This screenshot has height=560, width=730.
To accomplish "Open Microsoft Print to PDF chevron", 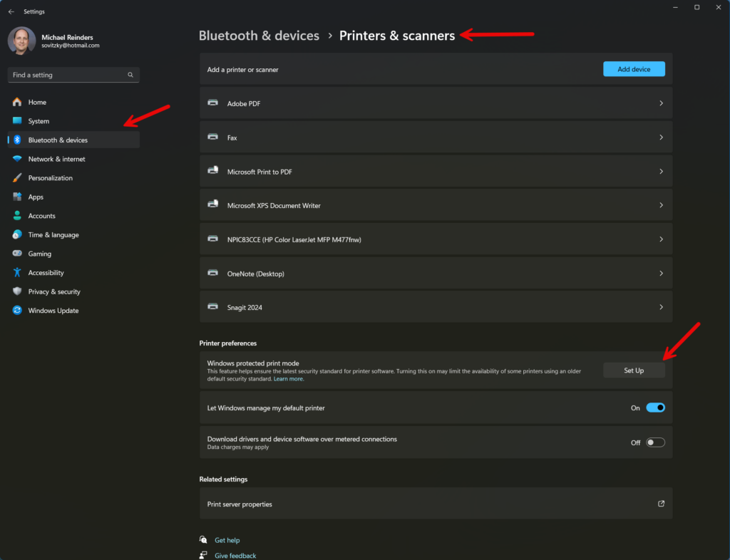I will point(661,171).
